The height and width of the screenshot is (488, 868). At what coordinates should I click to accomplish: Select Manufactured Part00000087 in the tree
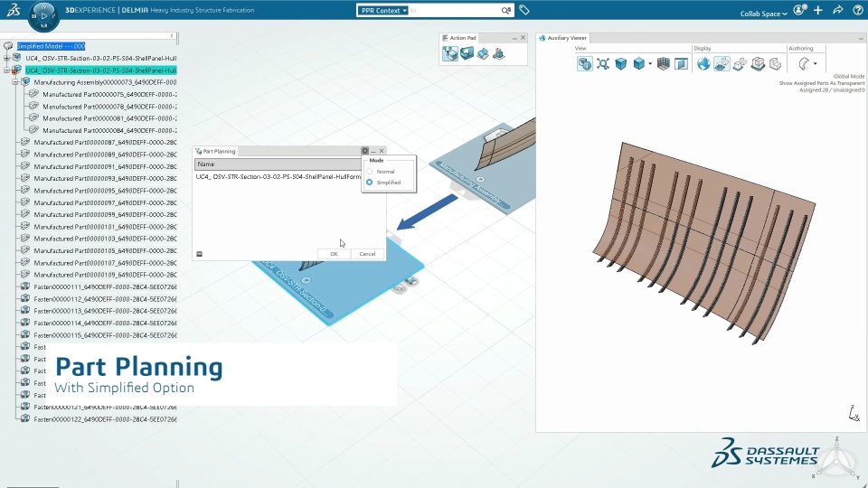point(105,142)
